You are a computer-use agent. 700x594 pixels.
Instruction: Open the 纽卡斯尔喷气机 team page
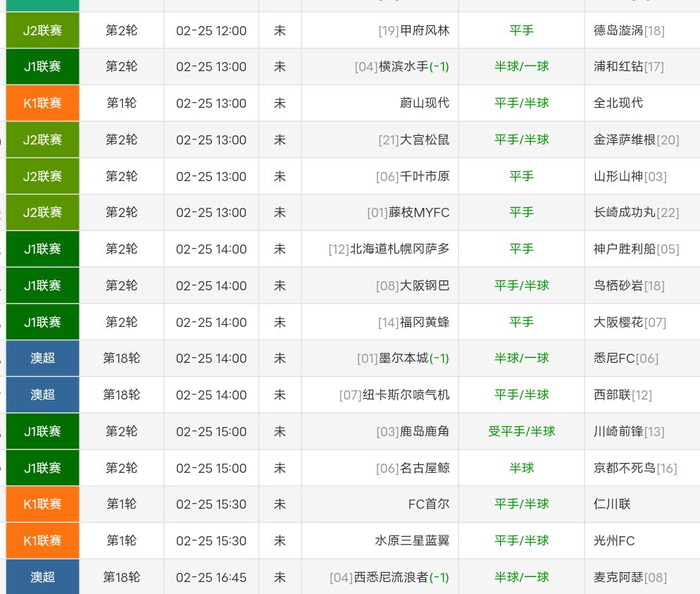[x=406, y=395]
